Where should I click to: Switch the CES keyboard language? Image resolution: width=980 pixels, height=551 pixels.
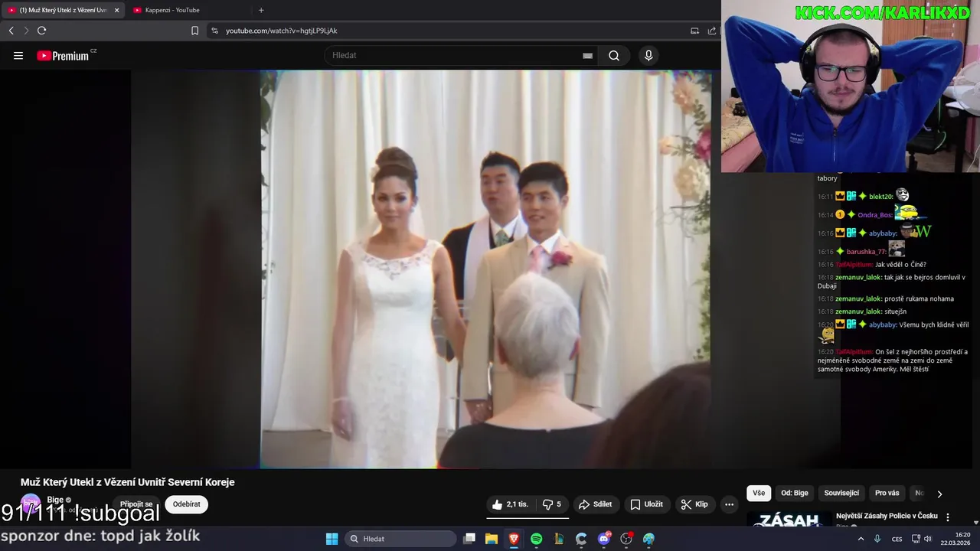pyautogui.click(x=897, y=539)
